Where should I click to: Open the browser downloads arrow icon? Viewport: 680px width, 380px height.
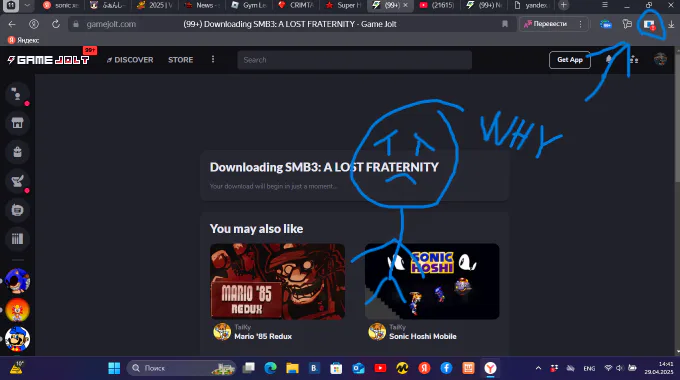[x=671, y=24]
